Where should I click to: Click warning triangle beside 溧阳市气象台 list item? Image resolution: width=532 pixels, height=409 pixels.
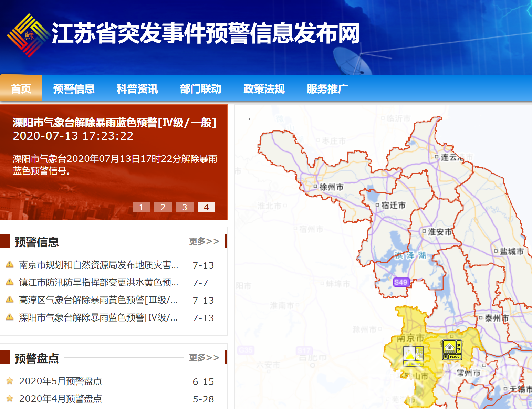tap(10, 317)
